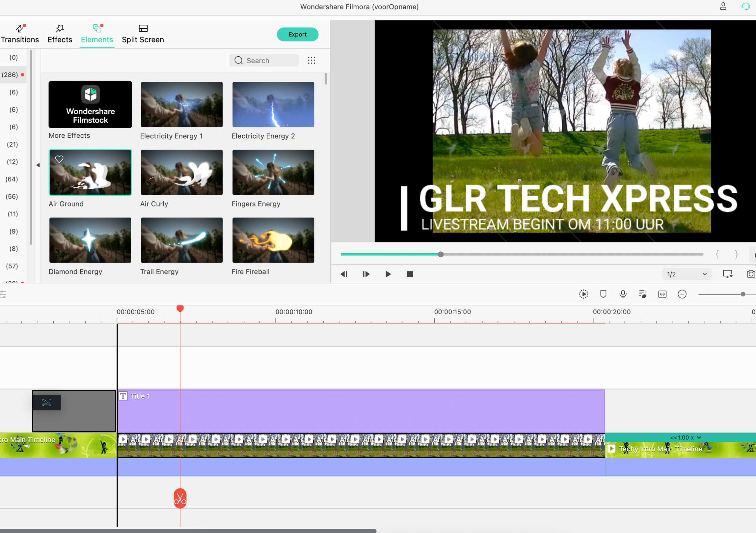Select the Electricity Energy 1 element

(182, 104)
